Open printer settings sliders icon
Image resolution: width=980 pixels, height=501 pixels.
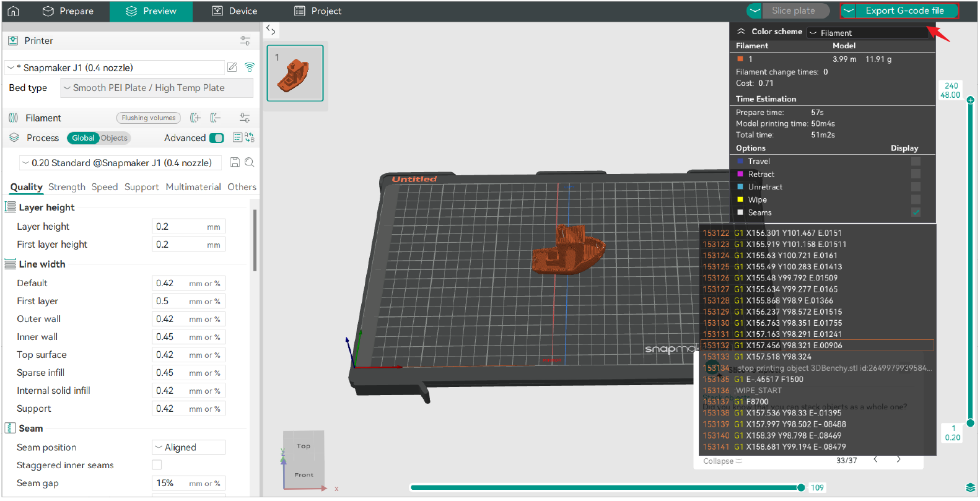pyautogui.click(x=245, y=41)
